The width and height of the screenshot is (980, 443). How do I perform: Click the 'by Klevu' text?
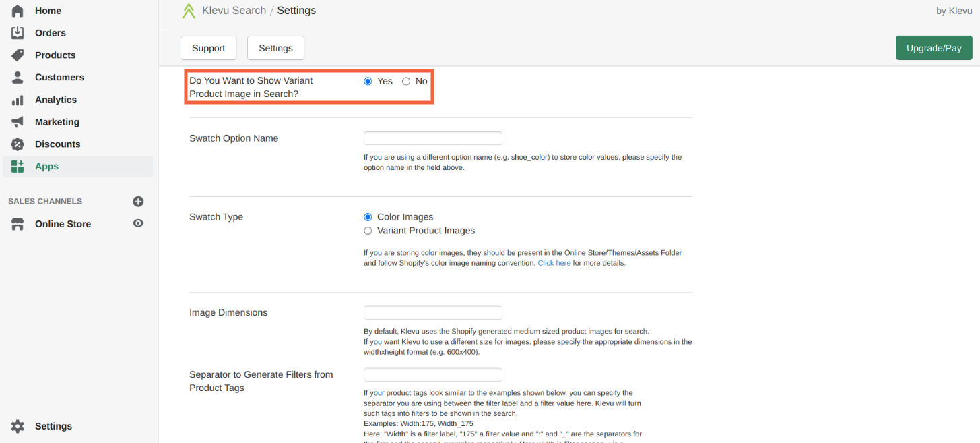954,11
